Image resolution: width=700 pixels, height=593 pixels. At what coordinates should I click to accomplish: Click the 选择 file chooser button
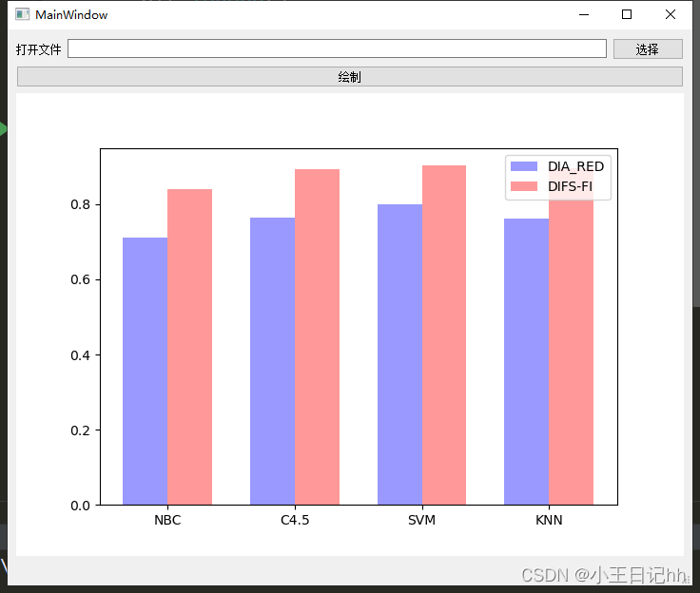point(648,49)
